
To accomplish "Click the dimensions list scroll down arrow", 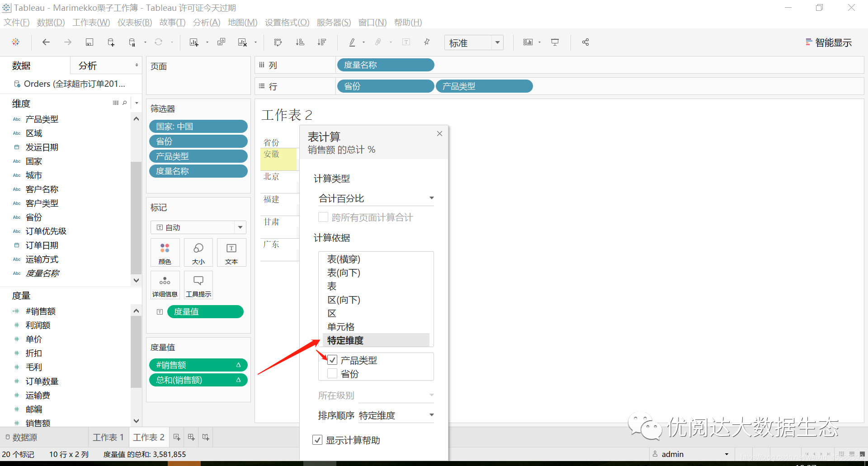I will (x=136, y=280).
